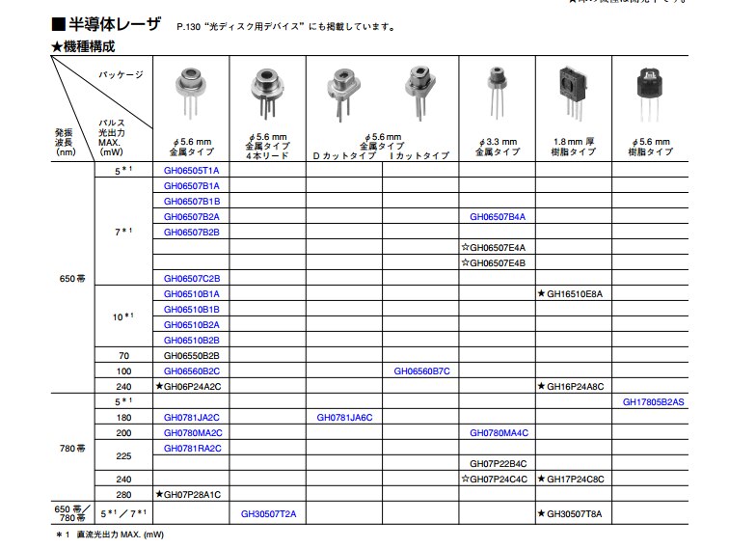
Task: Click the 半導体レーザ section heading
Action: click(x=106, y=24)
